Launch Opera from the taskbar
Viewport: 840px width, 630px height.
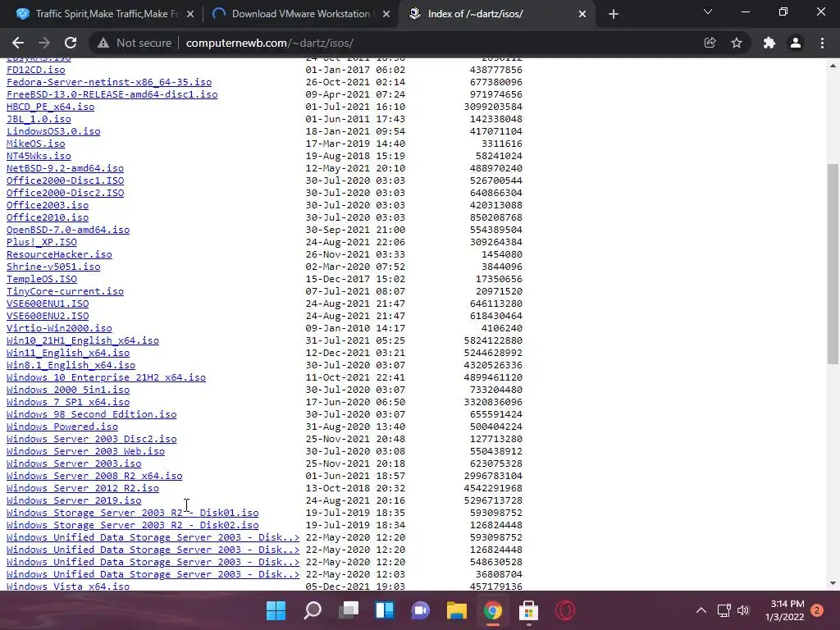(564, 610)
